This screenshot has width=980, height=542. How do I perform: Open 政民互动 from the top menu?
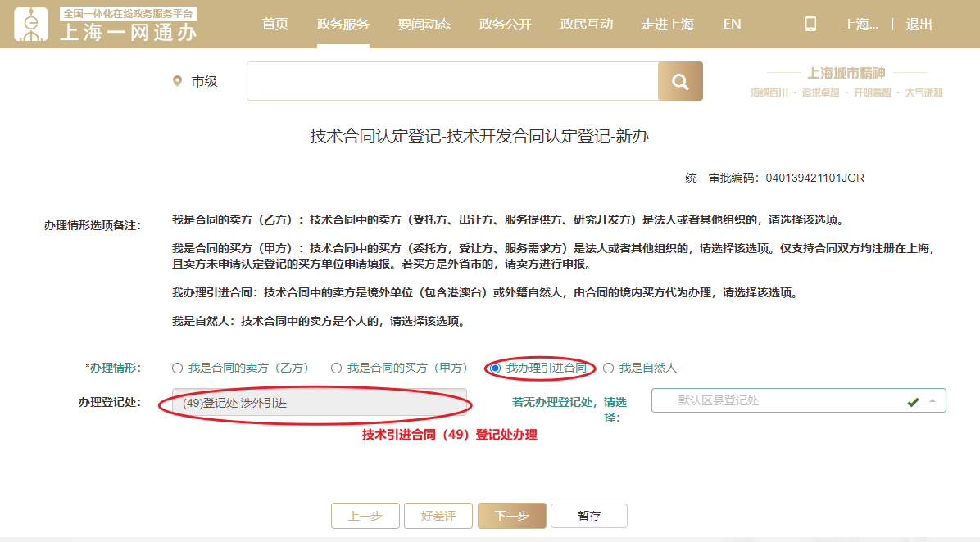[x=587, y=25]
